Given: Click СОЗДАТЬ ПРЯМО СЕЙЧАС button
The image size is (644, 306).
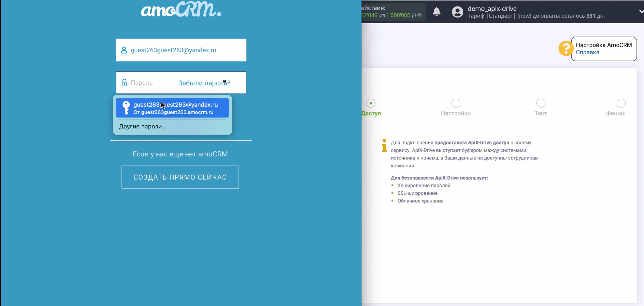Looking at the screenshot, I should tap(180, 177).
